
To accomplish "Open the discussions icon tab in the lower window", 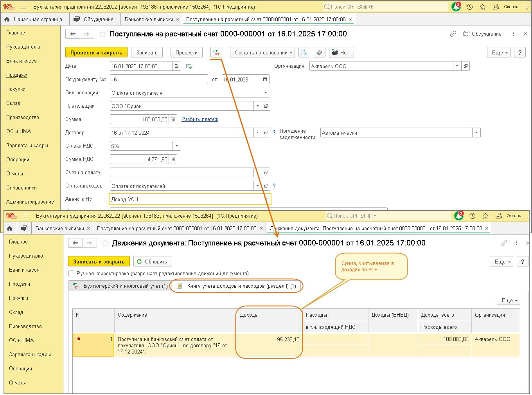I will point(24,228).
